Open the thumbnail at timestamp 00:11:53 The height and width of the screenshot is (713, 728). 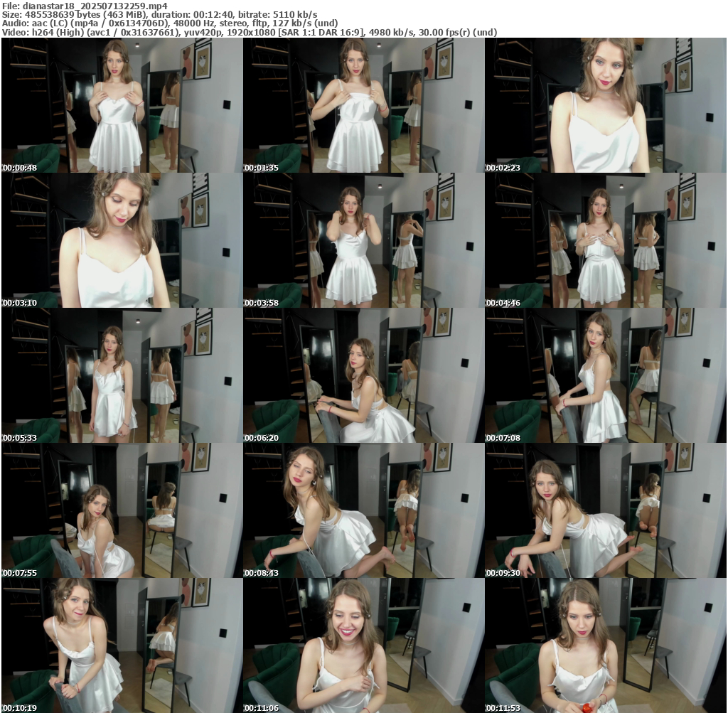(x=606, y=645)
